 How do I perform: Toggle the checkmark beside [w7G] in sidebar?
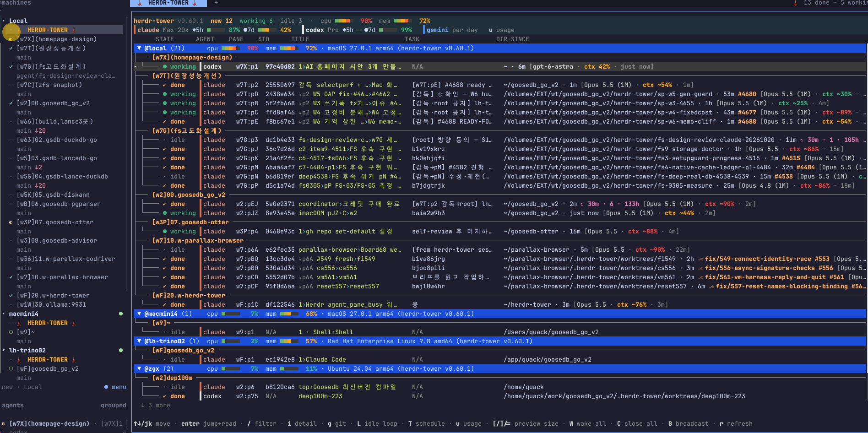pos(11,67)
